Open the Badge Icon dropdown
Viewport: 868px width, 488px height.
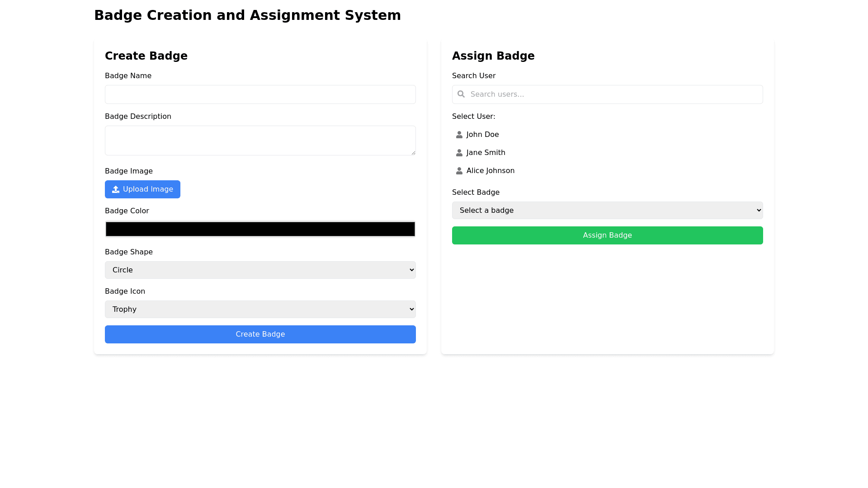(260, 309)
